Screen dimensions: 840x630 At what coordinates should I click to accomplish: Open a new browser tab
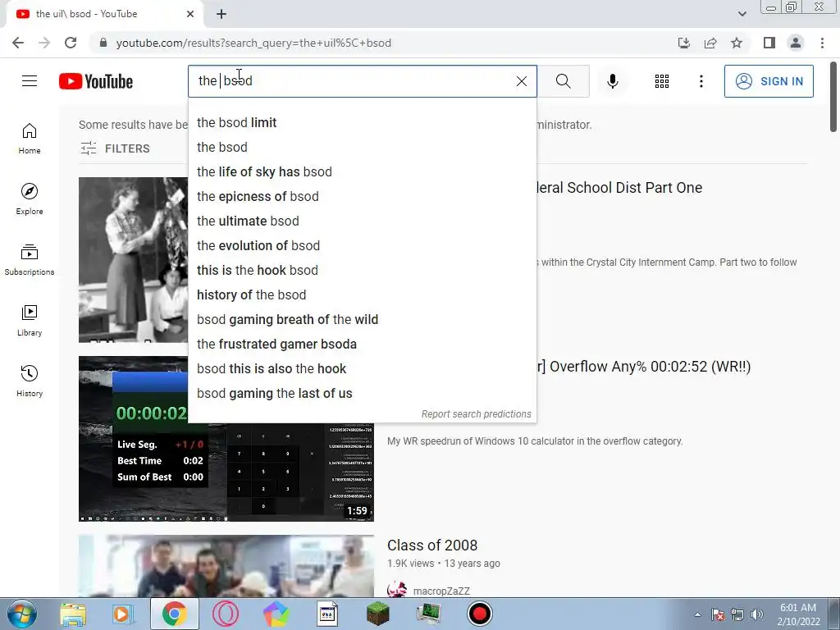click(x=221, y=14)
